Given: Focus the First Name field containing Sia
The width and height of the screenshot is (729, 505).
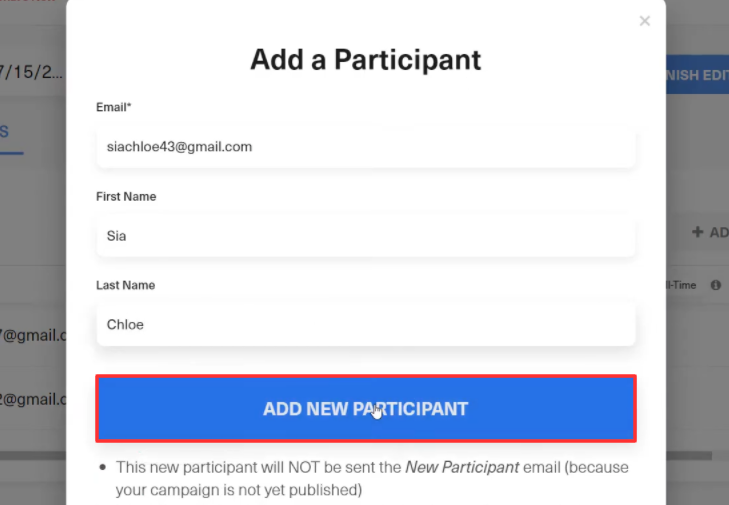Looking at the screenshot, I should 366,236.
